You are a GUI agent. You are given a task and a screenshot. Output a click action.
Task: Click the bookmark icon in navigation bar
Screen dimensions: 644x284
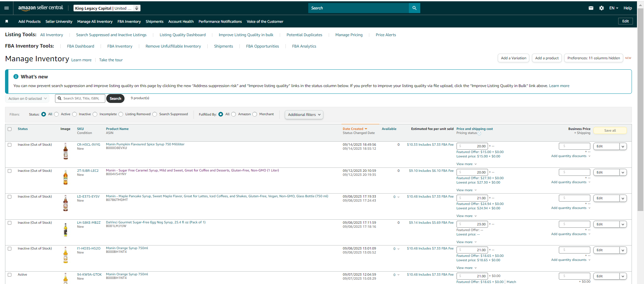(x=7, y=21)
